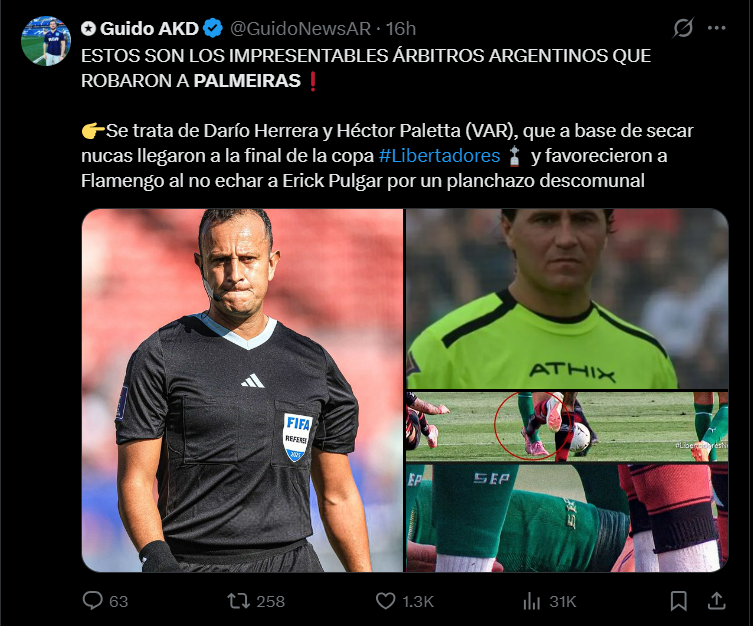Bookmark this post
The width and height of the screenshot is (753, 626).
pyautogui.click(x=679, y=601)
